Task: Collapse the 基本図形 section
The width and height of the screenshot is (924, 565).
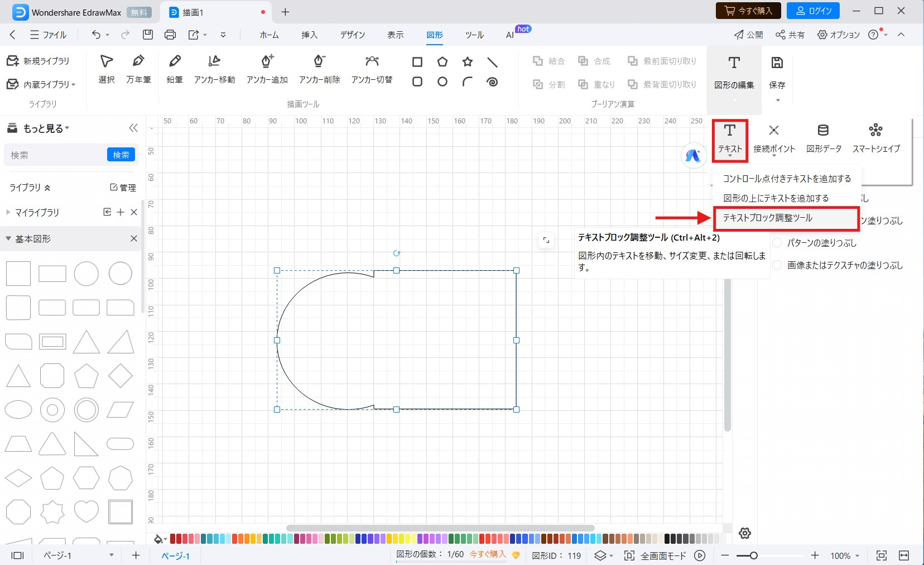Action: 8,238
